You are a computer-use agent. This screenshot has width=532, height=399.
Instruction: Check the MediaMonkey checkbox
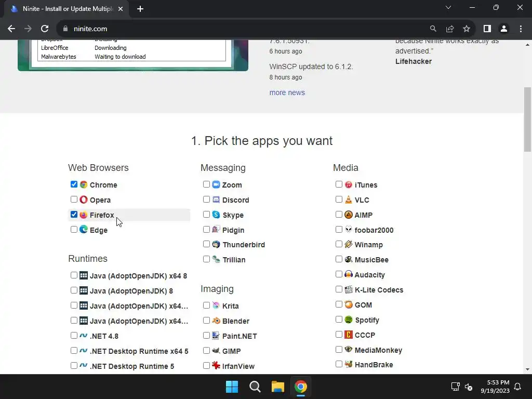coord(339,349)
